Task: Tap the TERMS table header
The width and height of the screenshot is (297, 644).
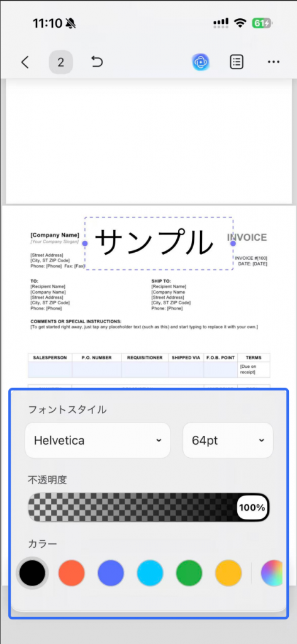Action: tap(254, 358)
